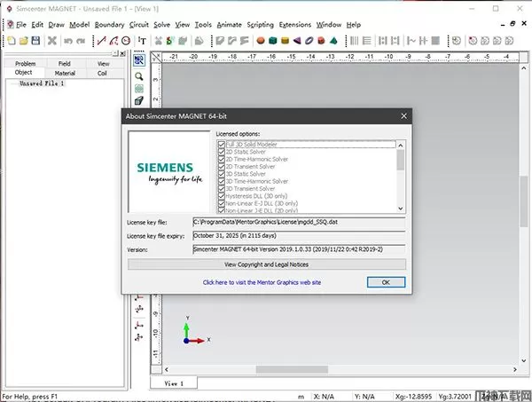Switch to the Coil tab
This screenshot has width=532, height=402.
(103, 74)
